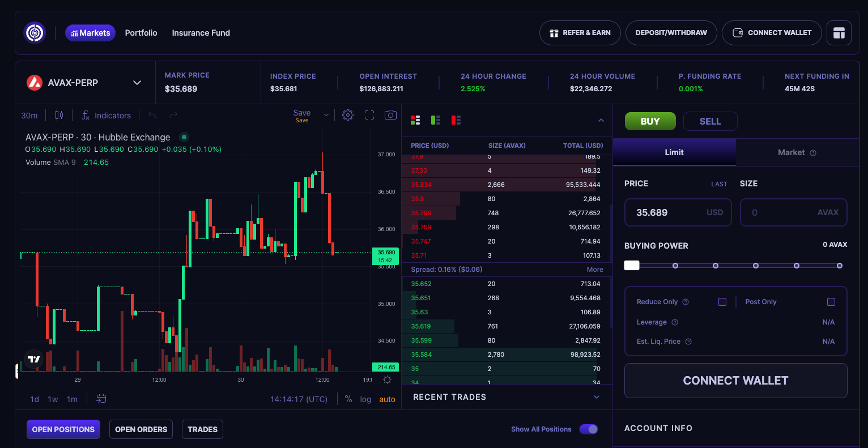868x448 pixels.
Task: Open the UTC timezone menu
Action: click(299, 399)
